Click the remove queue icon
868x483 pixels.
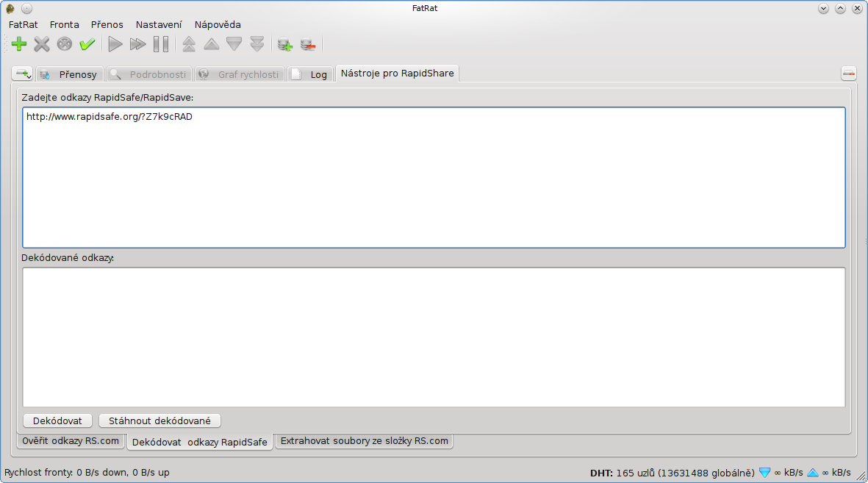308,44
